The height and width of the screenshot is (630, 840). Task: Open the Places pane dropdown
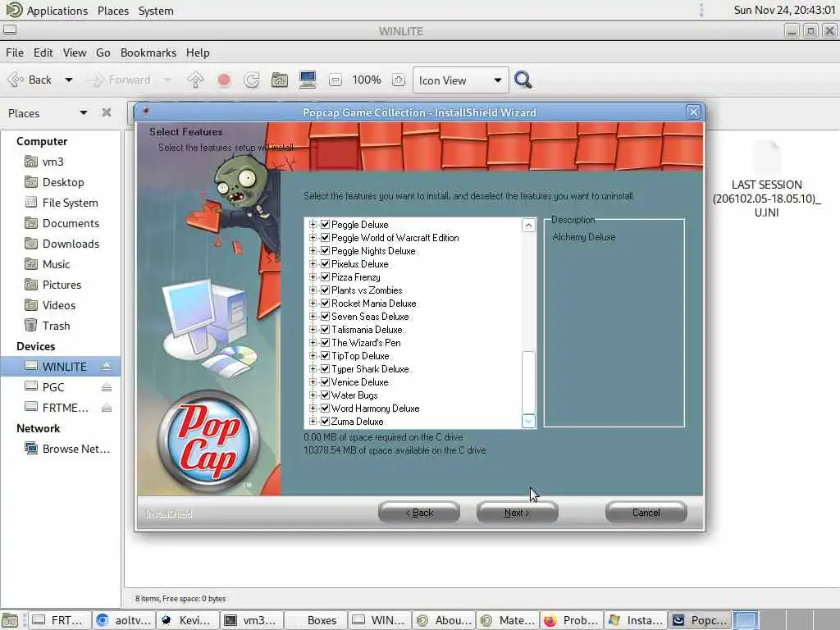pyautogui.click(x=84, y=112)
